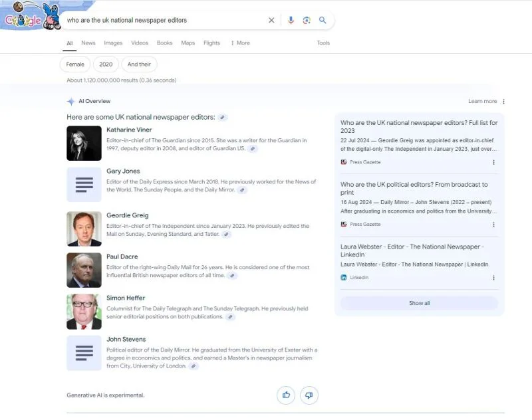Screen dimensions: 532x420
Task: Click Geordie Greig's photo thumbnail
Action: click(x=84, y=229)
